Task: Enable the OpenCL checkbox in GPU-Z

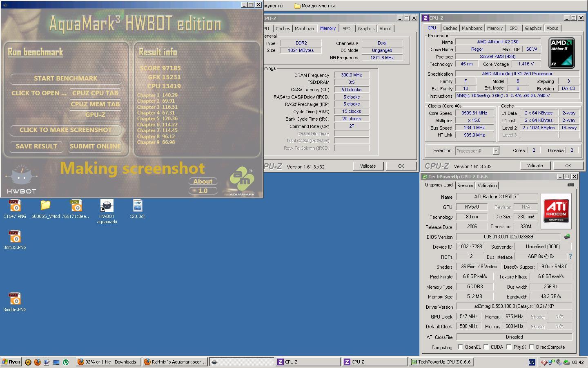Action: tap(460, 347)
